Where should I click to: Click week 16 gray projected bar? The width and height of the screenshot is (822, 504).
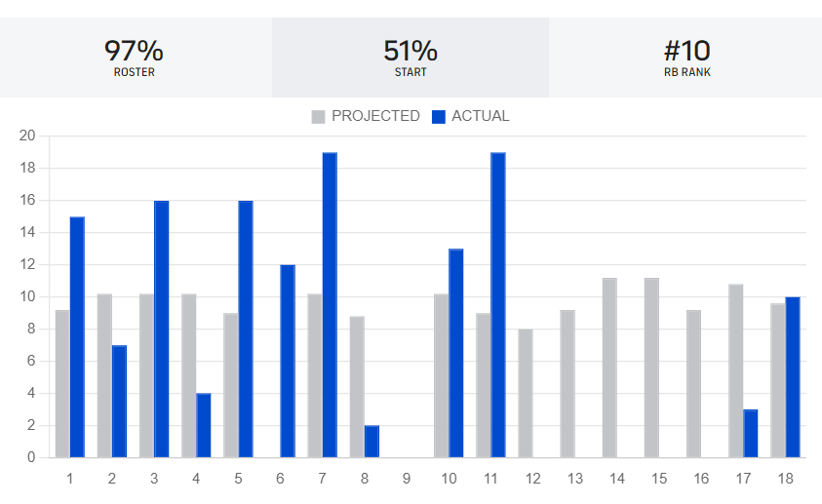693,383
